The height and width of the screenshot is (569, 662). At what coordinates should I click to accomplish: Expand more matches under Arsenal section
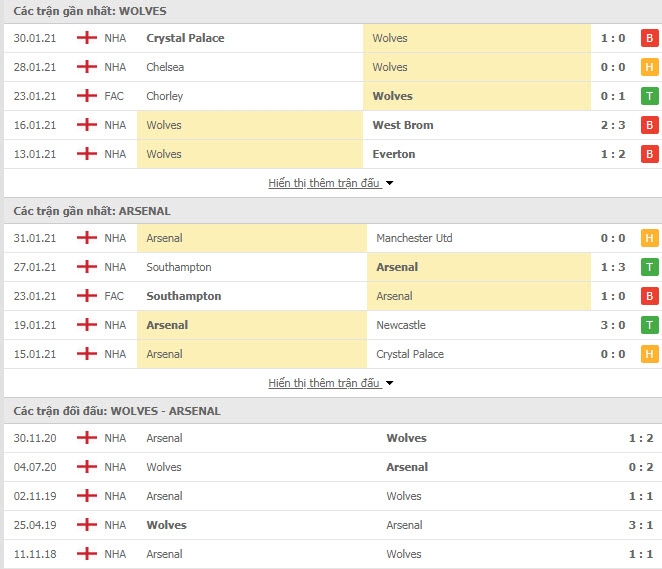(324, 383)
